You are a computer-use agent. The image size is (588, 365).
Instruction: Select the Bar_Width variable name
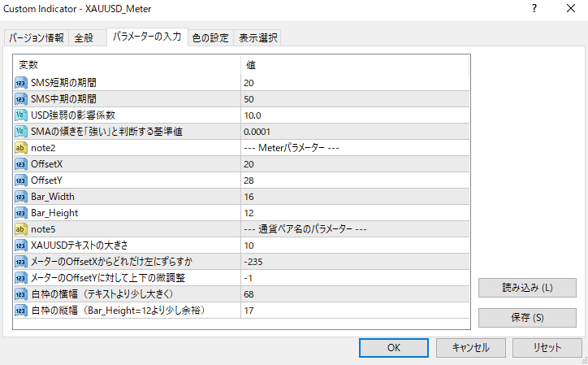(53, 197)
